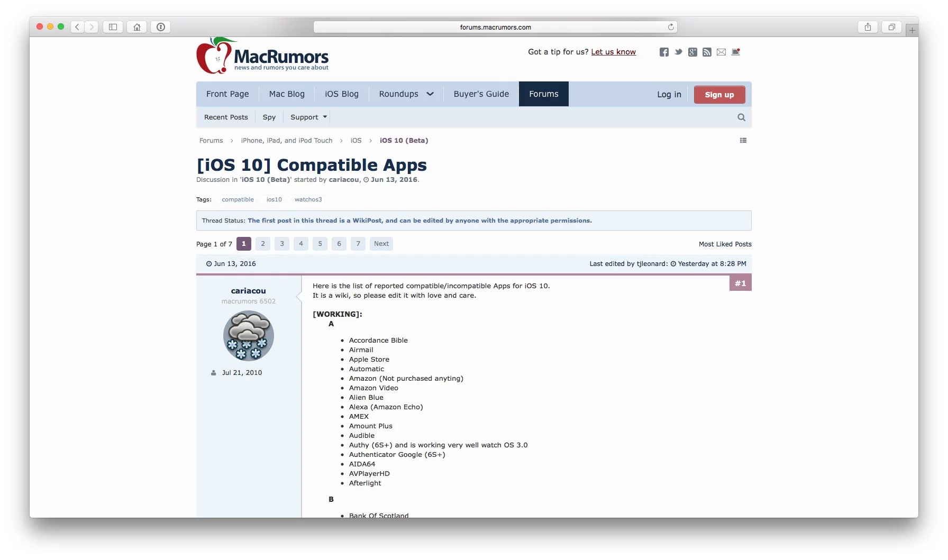The width and height of the screenshot is (948, 560).
Task: Click cariacou's snow cloud avatar
Action: (248, 336)
